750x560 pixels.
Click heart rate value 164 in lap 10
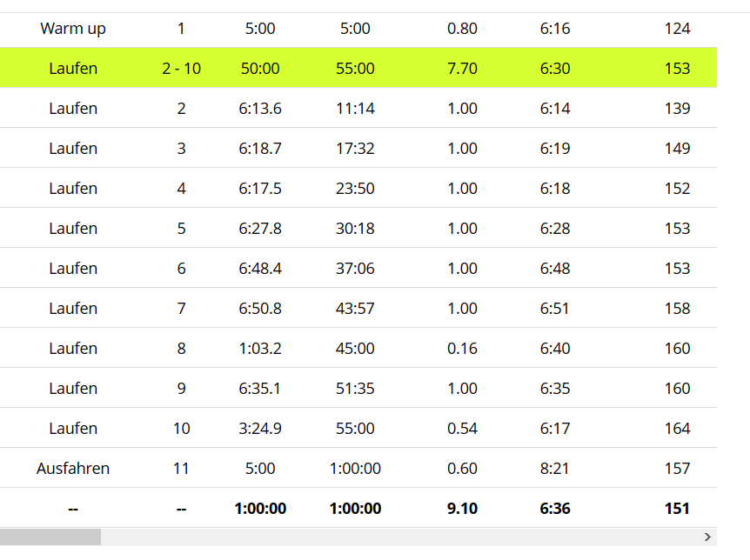tap(677, 429)
